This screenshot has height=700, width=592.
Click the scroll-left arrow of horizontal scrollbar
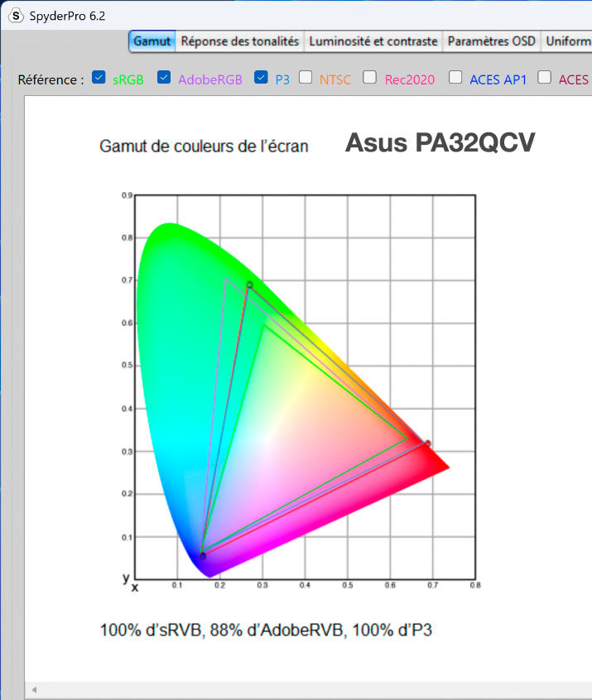point(34,690)
